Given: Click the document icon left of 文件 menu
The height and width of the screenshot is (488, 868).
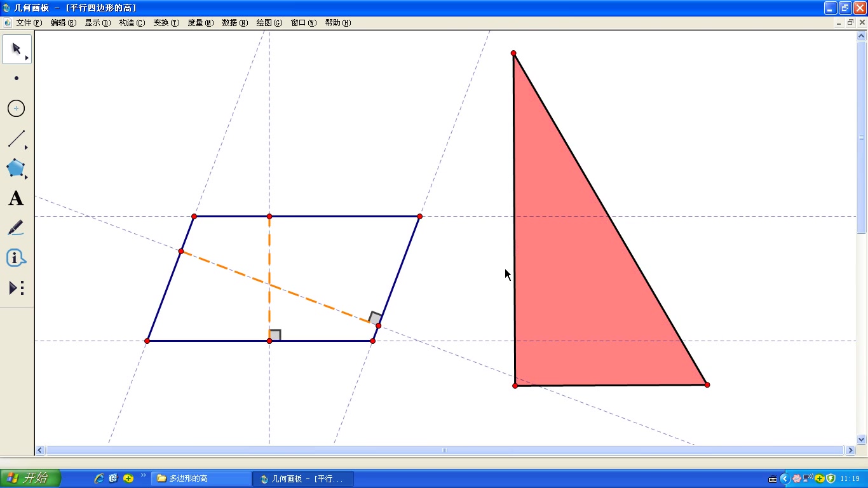Looking at the screenshot, I should [8, 23].
